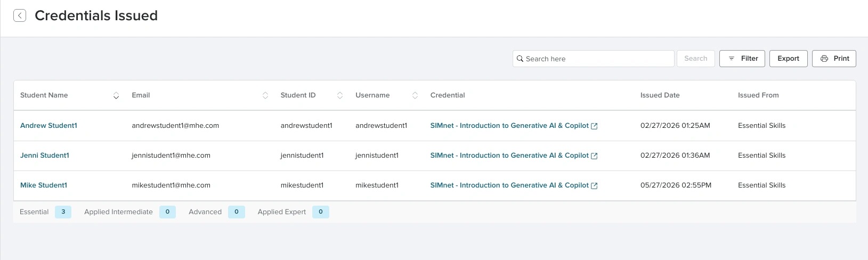Viewport: 868px width, 260px height.
Task: Sort by Username column arrows
Action: (415, 95)
